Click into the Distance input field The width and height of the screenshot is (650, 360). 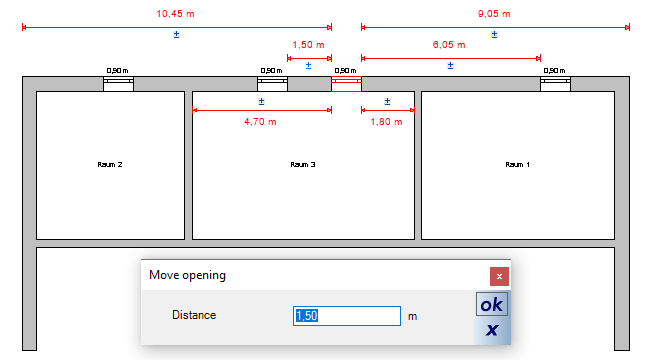coord(347,316)
